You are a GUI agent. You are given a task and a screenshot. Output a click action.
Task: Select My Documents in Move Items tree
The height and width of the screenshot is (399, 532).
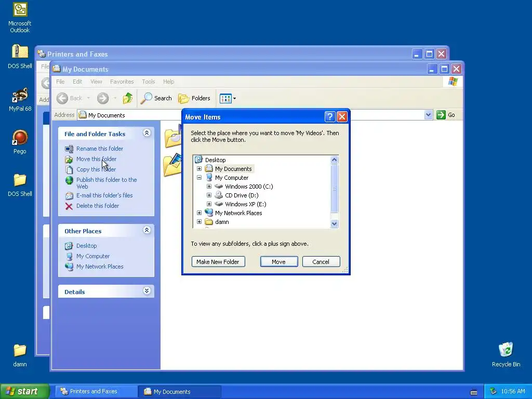(x=233, y=169)
